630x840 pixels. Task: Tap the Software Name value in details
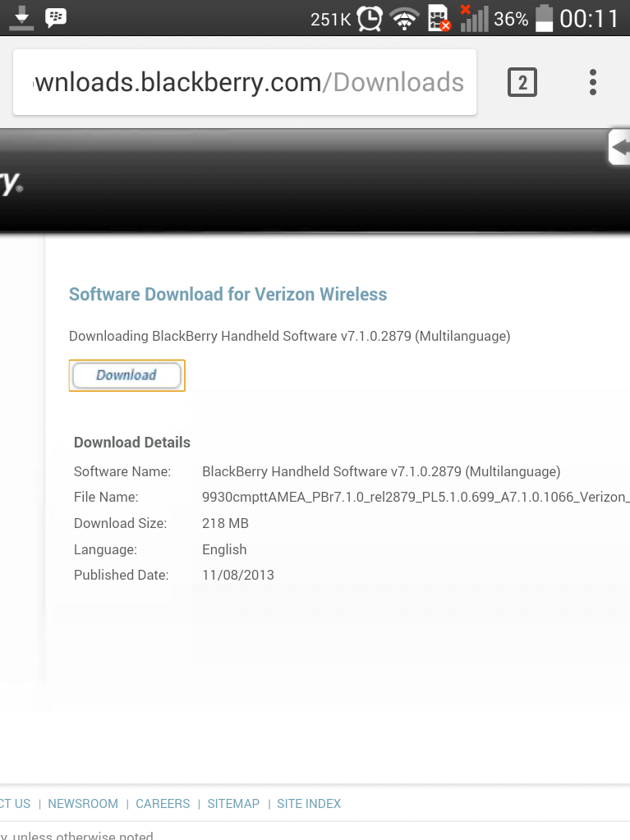(x=381, y=471)
